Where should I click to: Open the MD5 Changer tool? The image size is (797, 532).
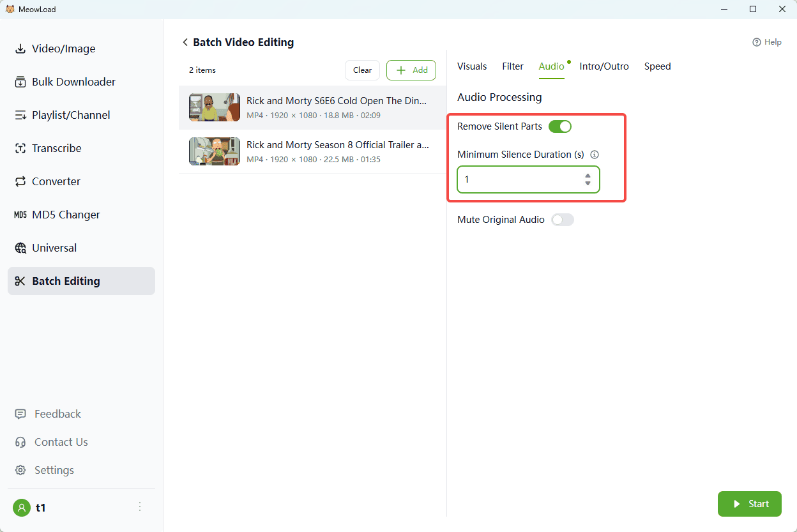point(66,215)
